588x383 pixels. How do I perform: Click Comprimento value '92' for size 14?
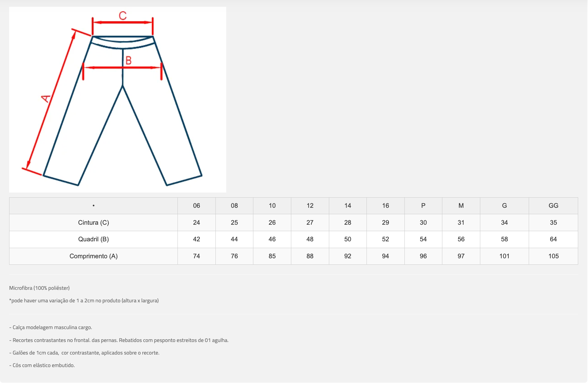tap(348, 256)
